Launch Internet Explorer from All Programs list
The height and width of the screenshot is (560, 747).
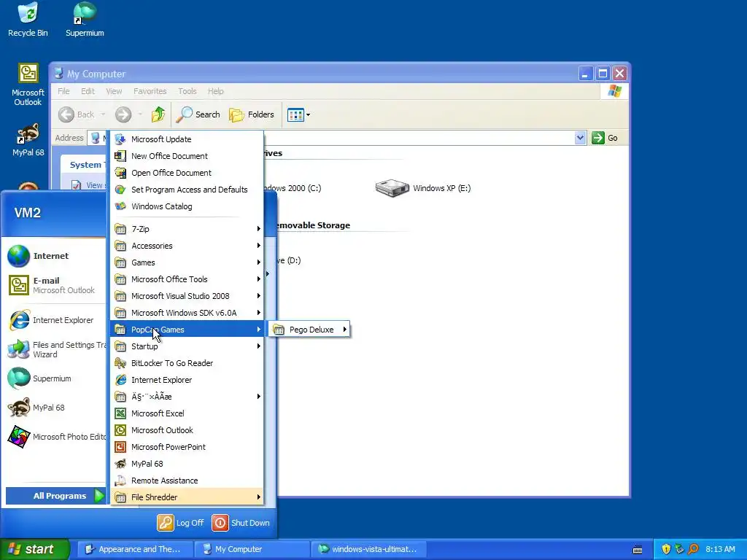click(187, 379)
